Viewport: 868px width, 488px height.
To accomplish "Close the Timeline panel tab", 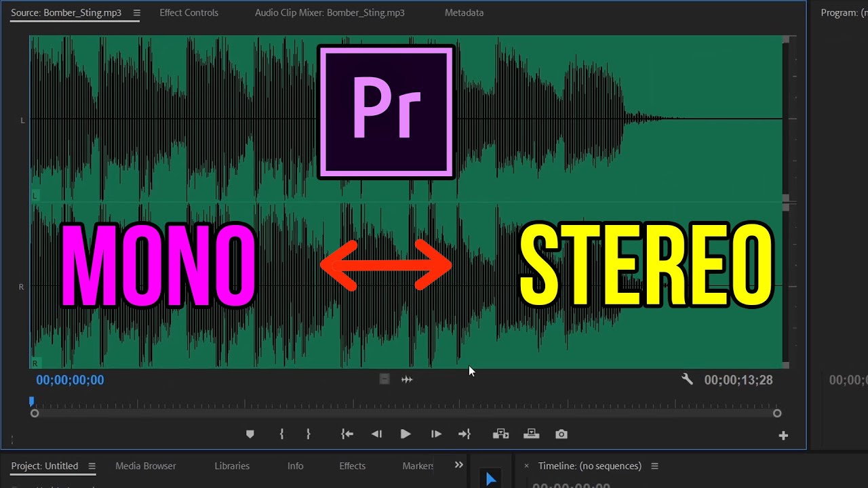I will (526, 466).
